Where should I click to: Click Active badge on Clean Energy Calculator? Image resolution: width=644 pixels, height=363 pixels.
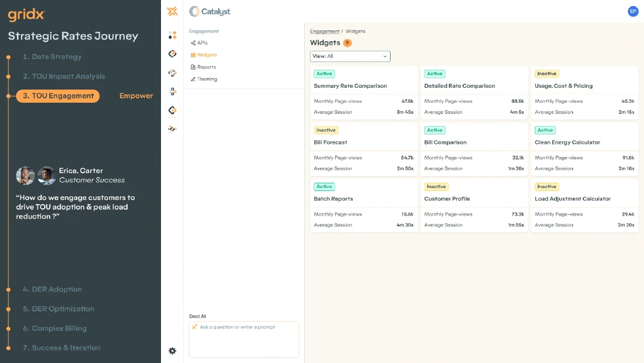(545, 130)
